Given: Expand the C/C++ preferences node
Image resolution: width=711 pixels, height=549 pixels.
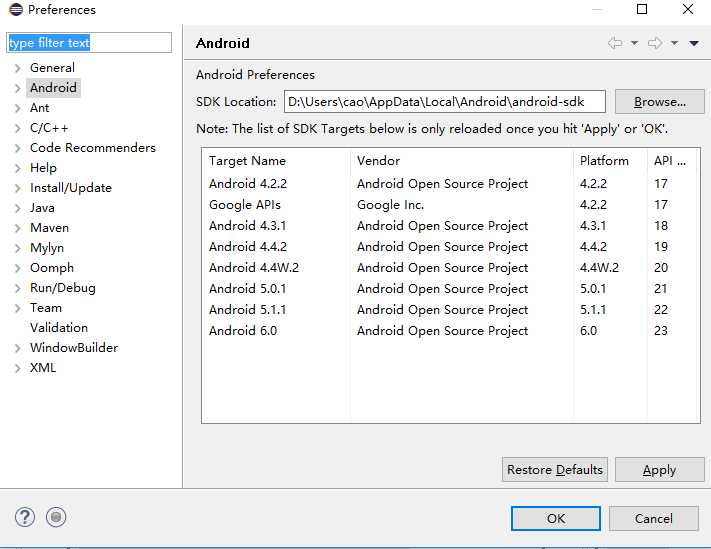Looking at the screenshot, I should pyautogui.click(x=18, y=128).
